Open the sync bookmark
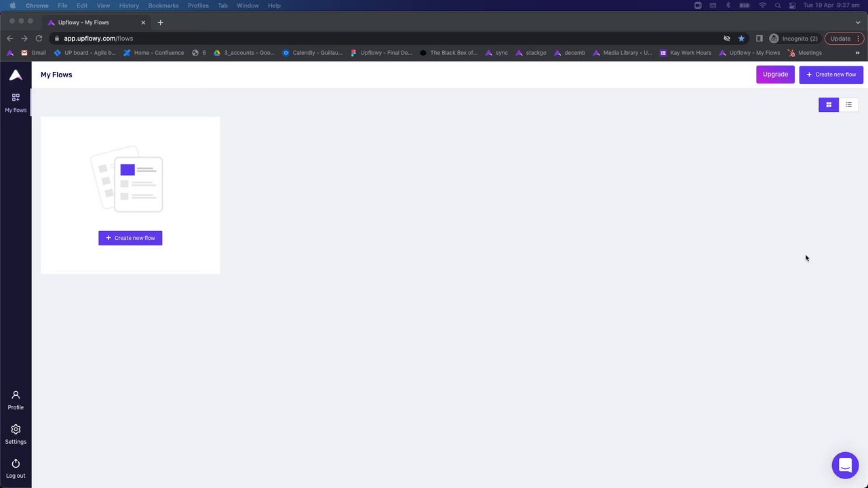Viewport: 868px width, 488px height. point(496,53)
